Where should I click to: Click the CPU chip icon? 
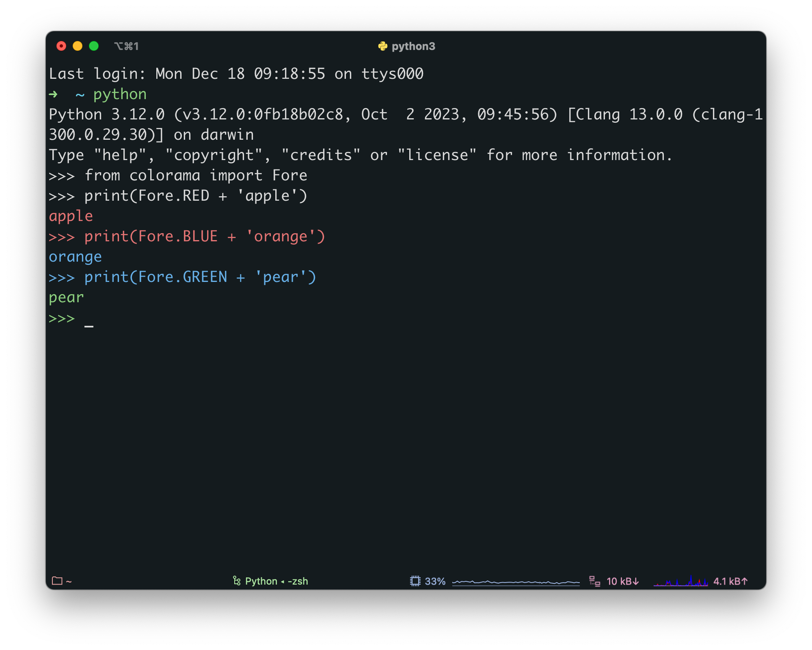coord(415,581)
